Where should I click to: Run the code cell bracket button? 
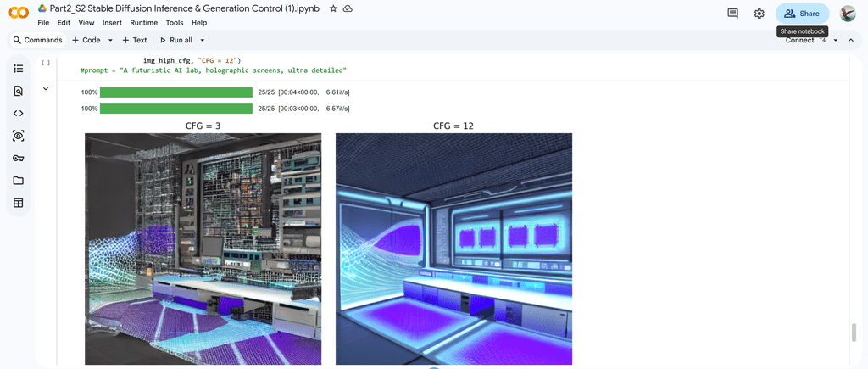pos(46,62)
